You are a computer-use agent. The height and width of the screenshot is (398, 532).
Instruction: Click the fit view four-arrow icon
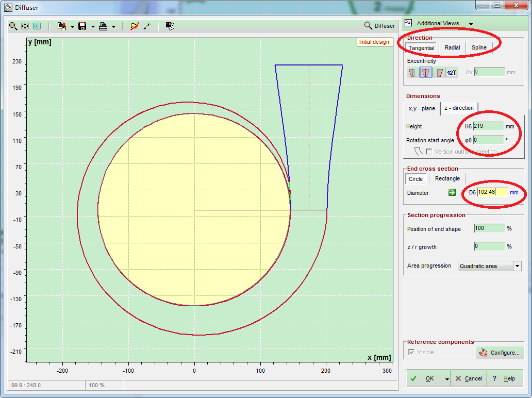(x=25, y=26)
